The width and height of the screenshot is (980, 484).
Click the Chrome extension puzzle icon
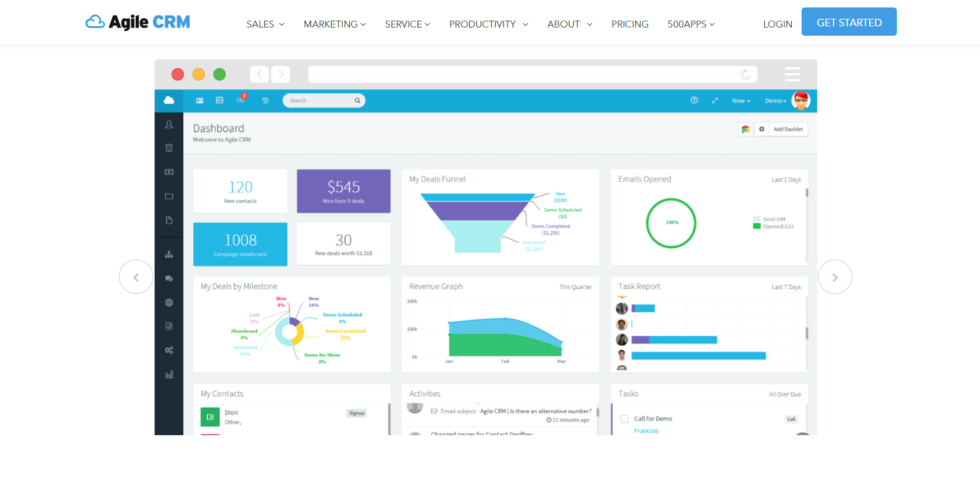click(x=745, y=129)
